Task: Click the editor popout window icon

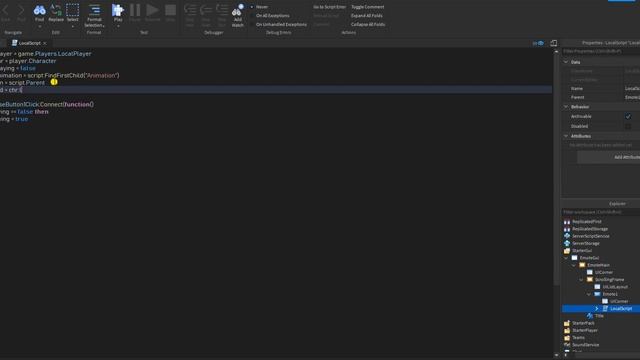Action: [x=553, y=43]
